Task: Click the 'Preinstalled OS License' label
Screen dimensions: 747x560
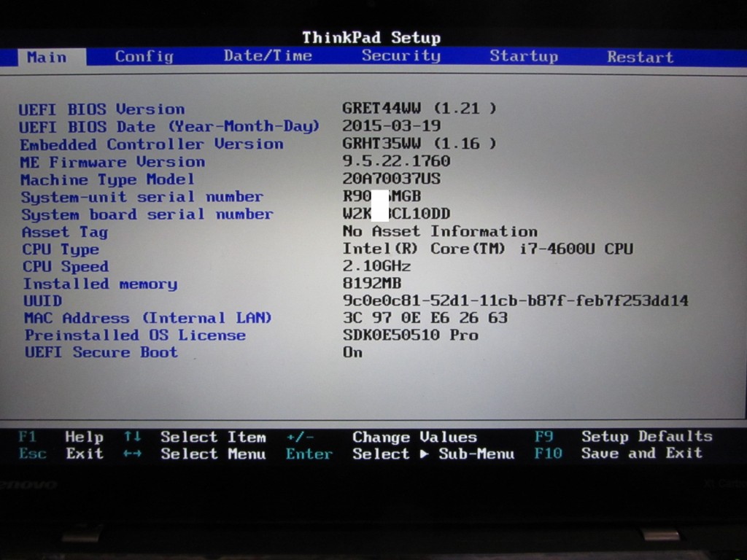Action: 135,335
